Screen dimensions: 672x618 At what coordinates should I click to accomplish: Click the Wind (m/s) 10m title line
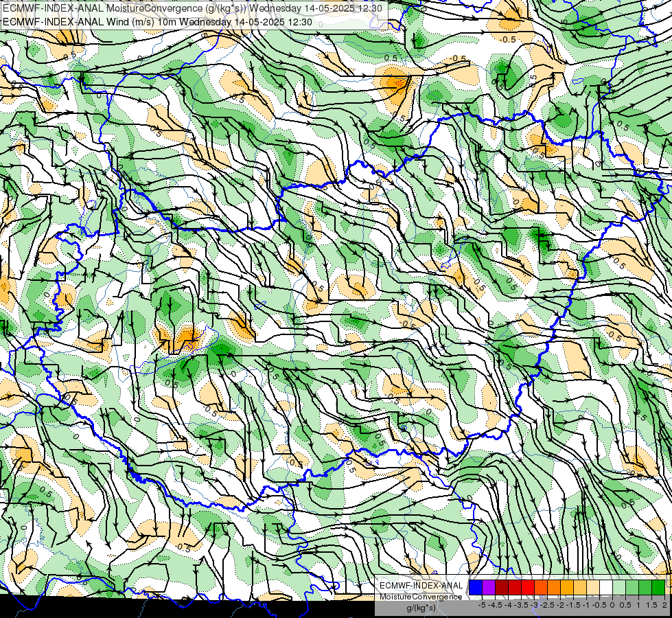[157, 22]
